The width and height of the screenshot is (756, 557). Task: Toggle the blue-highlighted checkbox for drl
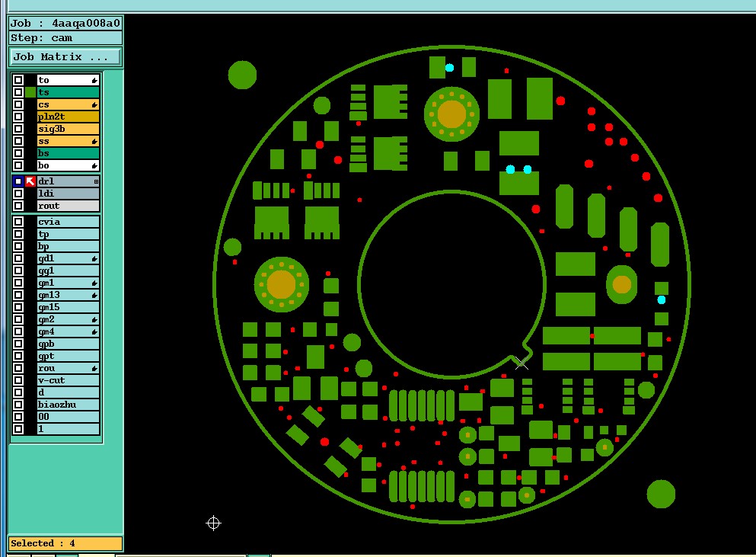tap(18, 181)
